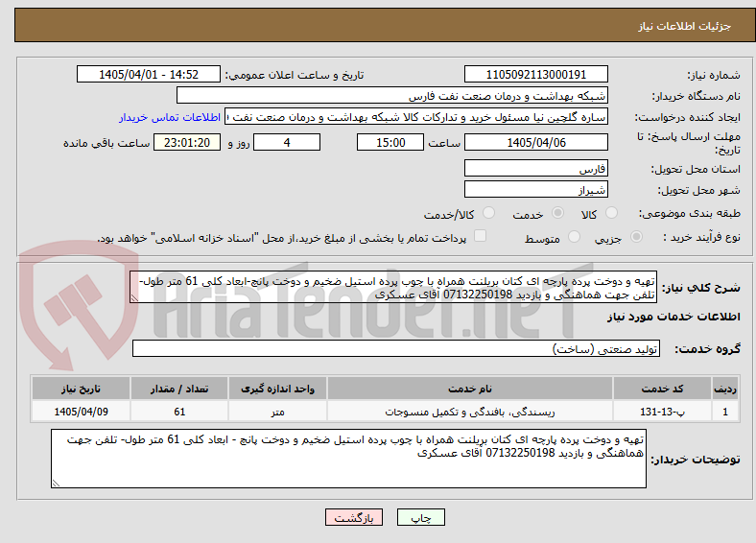Click the ساعت باقی مانده label
The image size is (756, 543).
(106, 143)
